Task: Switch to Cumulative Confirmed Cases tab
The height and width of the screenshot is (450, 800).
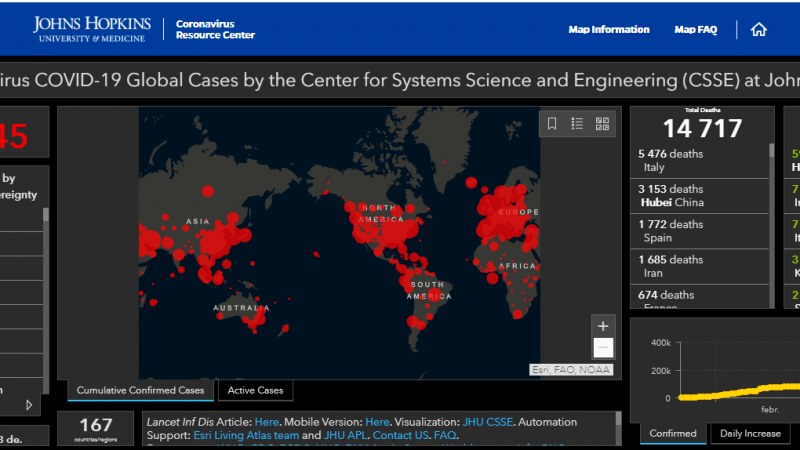Action: [x=140, y=390]
